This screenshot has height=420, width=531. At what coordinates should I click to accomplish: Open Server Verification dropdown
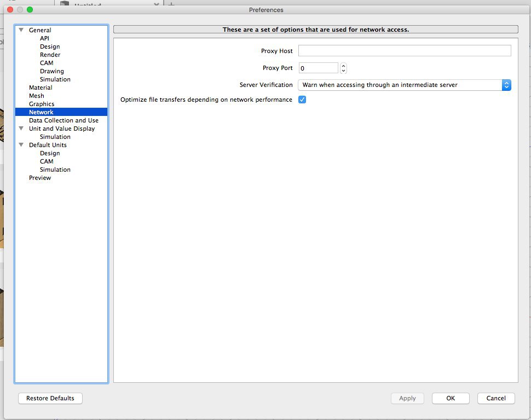coord(405,85)
